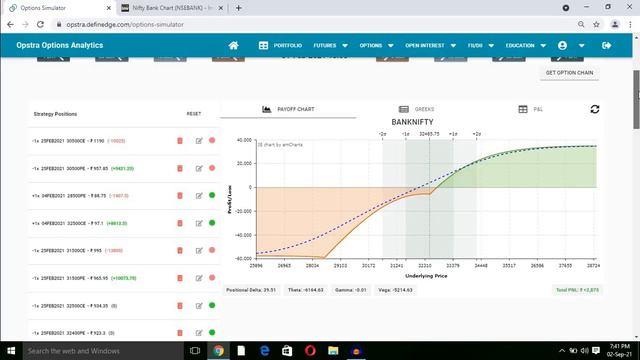640x360 pixels.
Task: Click the Positional Delta value chip
Action: (251, 290)
